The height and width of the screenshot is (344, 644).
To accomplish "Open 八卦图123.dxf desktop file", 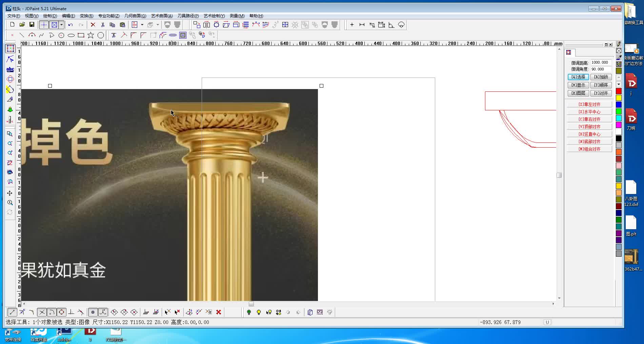I will [631, 194].
